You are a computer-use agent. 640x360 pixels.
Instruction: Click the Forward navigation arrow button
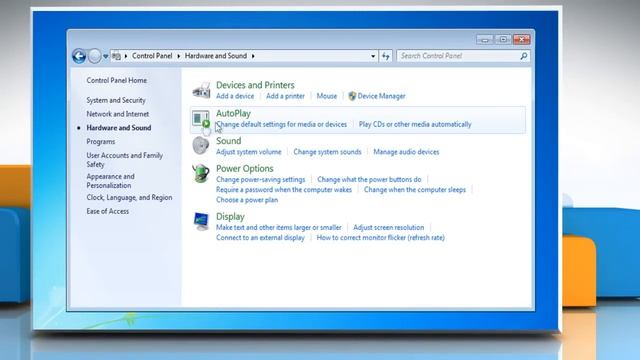click(94, 56)
